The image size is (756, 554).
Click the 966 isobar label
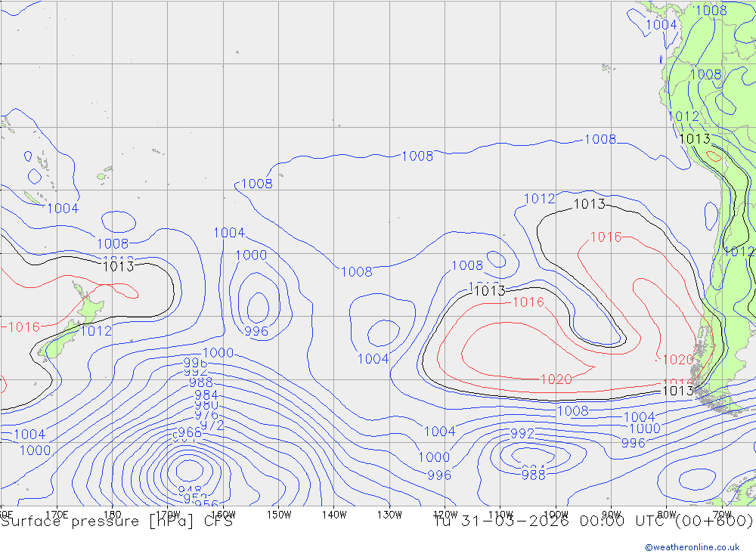[x=190, y=432]
